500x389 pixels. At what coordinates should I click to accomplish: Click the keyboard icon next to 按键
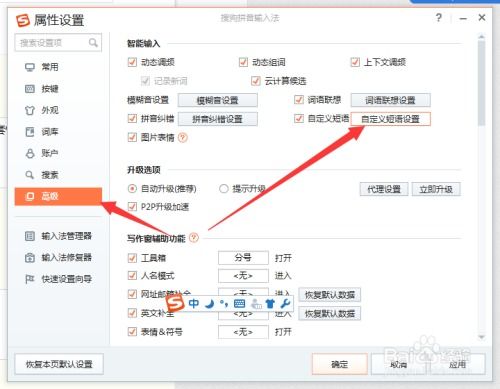point(30,89)
